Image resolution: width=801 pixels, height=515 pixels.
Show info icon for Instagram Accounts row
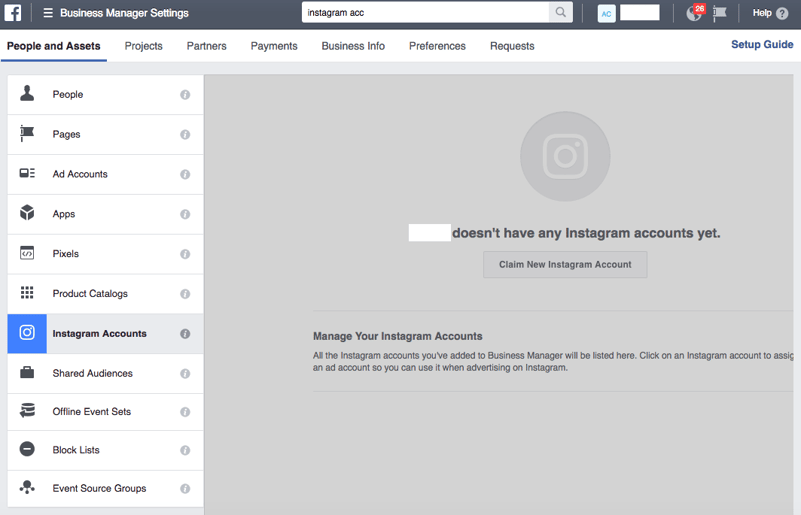(x=185, y=334)
